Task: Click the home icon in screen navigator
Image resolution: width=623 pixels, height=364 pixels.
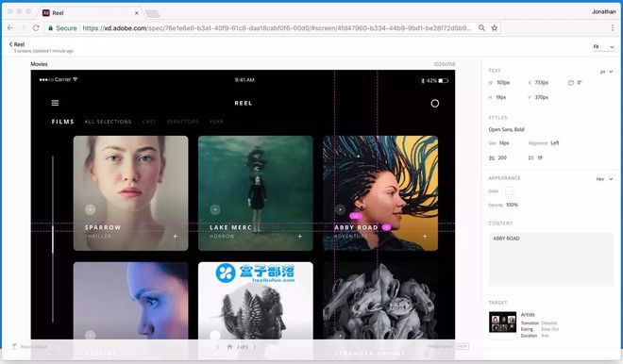Action: coord(229,346)
